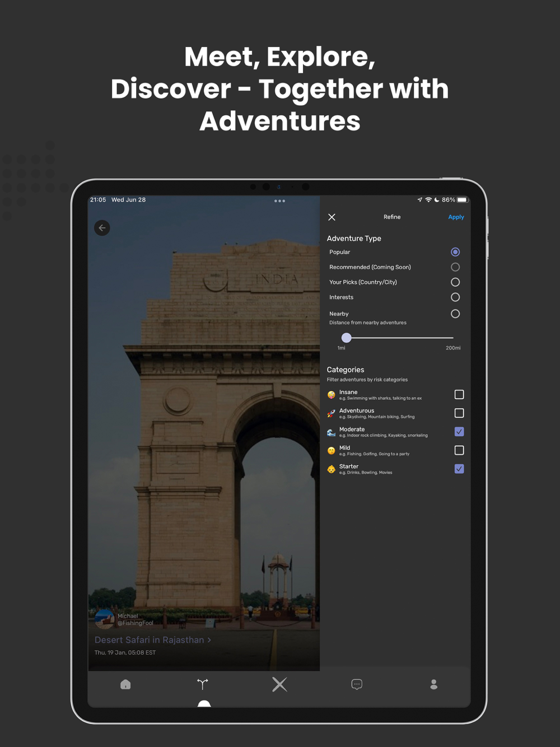Tap the location arrow status icon
Image resolution: width=560 pixels, height=747 pixels.
(x=420, y=200)
